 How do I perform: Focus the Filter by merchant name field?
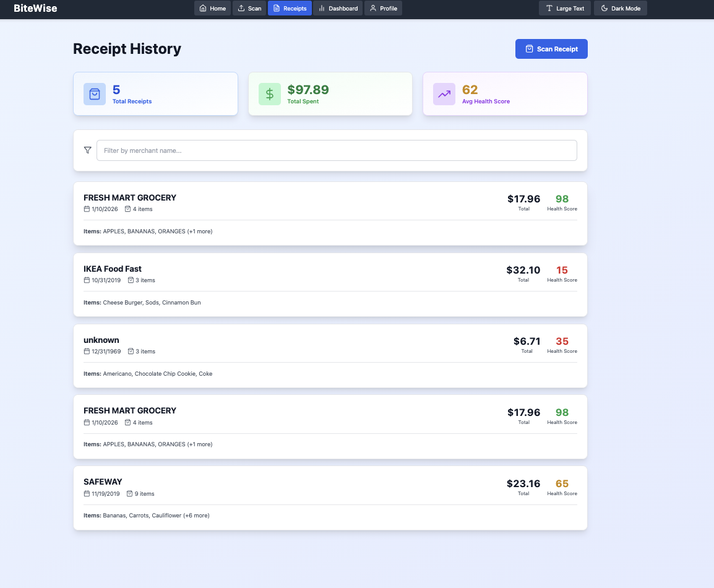pos(337,150)
